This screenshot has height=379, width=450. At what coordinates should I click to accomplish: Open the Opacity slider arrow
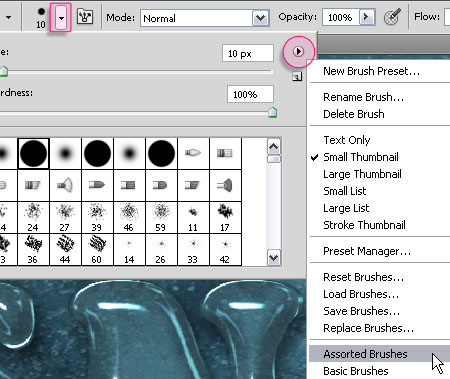[367, 17]
